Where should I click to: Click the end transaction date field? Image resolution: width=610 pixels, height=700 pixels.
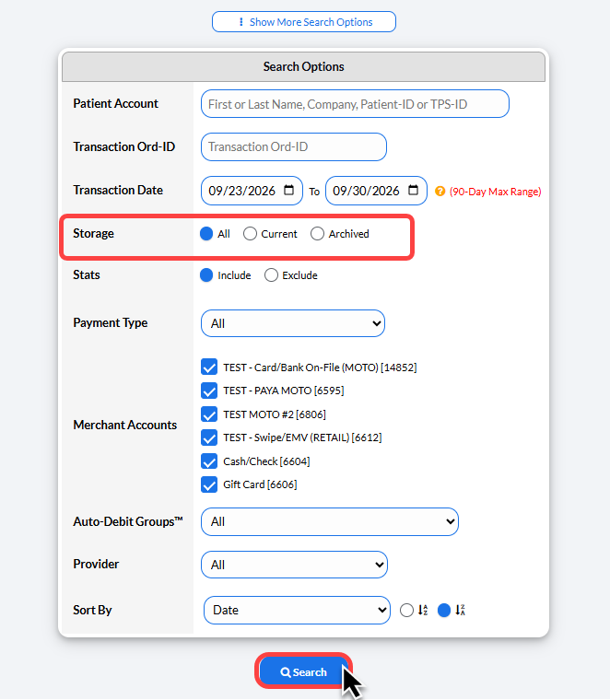[x=377, y=191]
